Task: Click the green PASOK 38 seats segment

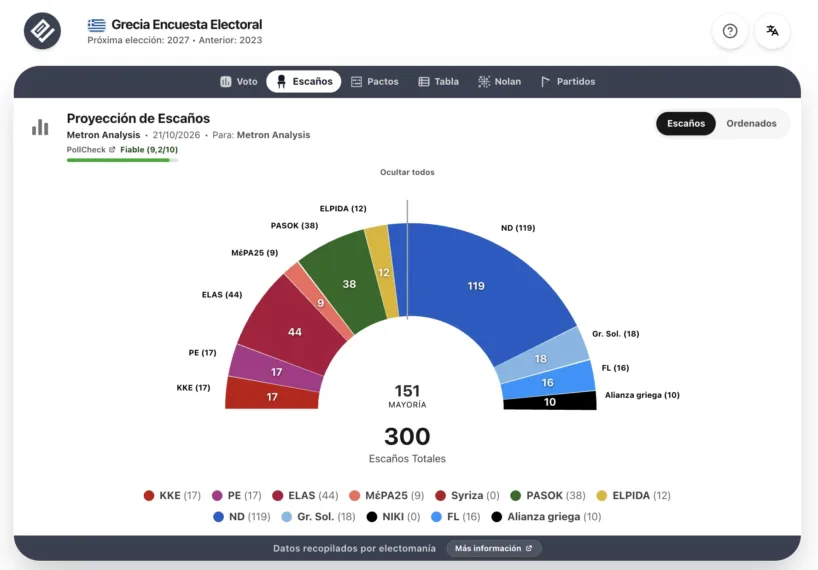Action: [349, 284]
